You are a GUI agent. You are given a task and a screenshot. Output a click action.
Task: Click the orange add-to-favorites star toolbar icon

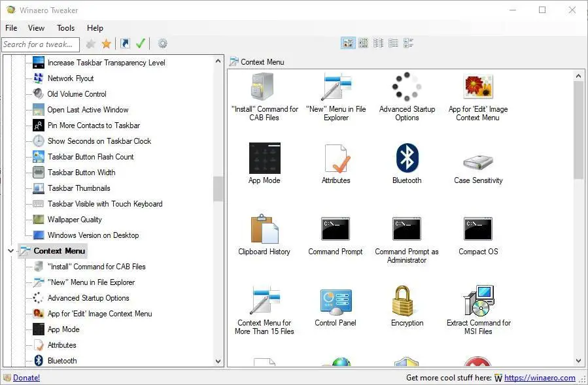tap(107, 44)
